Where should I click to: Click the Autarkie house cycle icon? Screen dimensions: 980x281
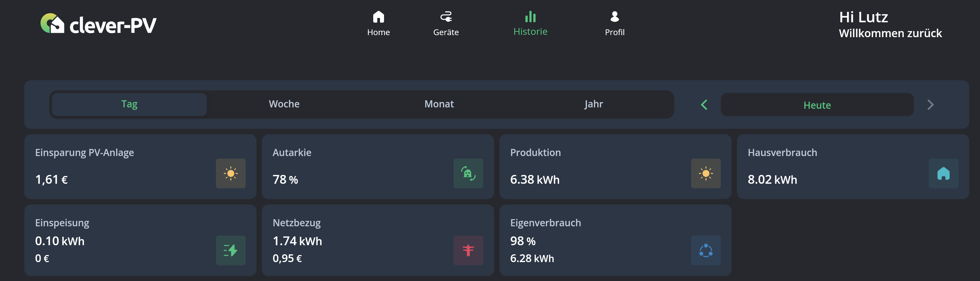468,174
